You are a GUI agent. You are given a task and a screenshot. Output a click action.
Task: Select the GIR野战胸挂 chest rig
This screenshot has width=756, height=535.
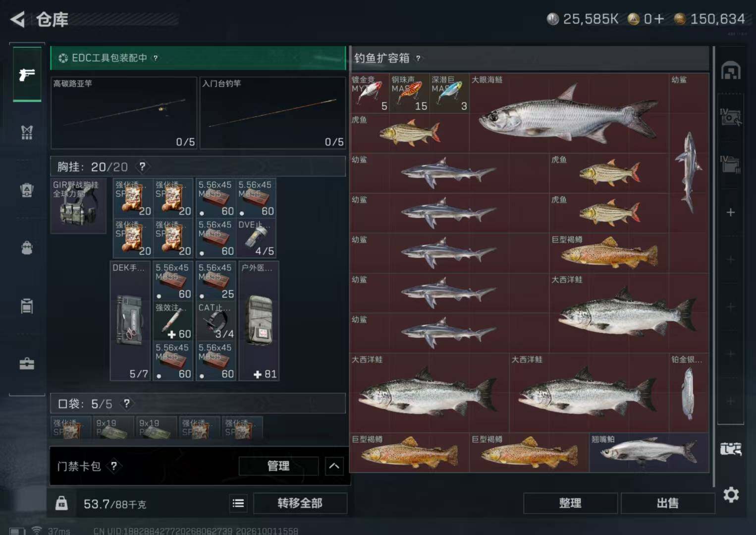78,206
